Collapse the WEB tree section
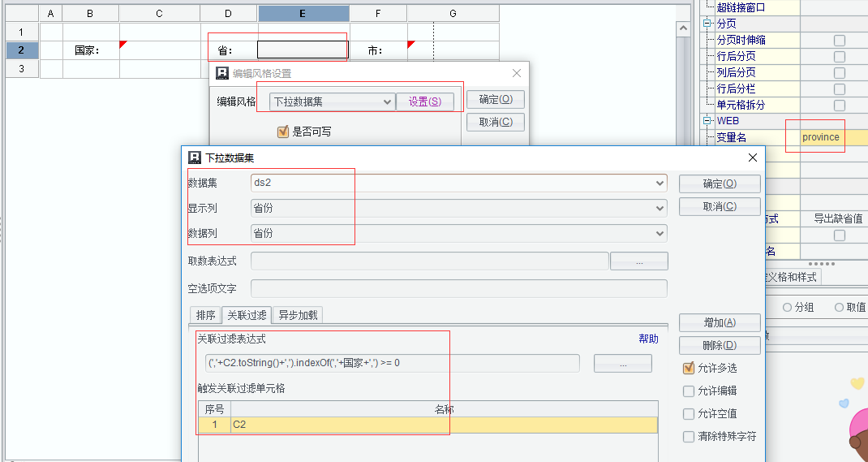Screen dimensions: 868x462 click(707, 120)
